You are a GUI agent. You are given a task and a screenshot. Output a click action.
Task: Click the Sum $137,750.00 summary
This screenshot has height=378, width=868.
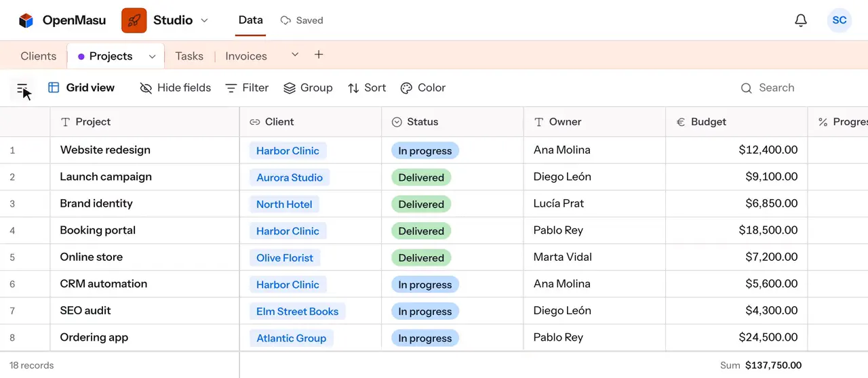tap(761, 365)
